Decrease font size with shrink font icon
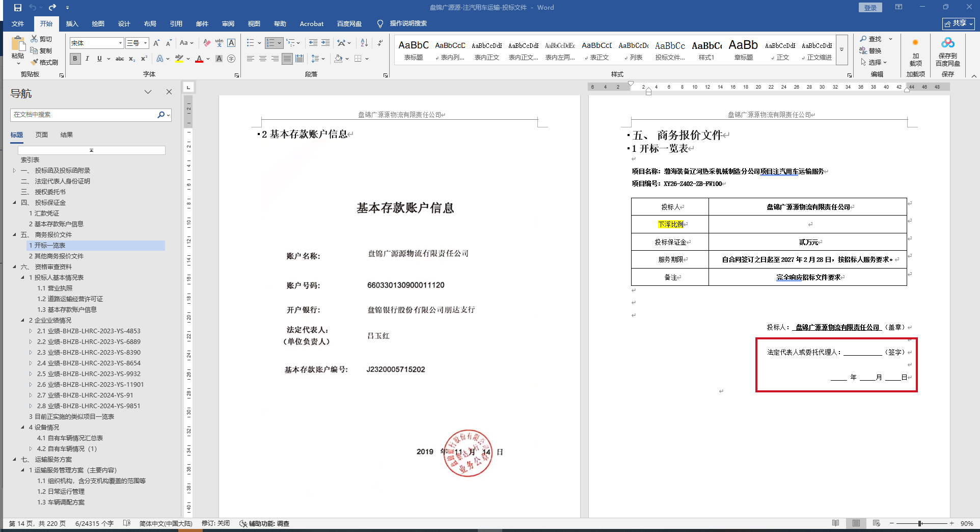Viewport: 980px width, 532px height. (x=169, y=43)
